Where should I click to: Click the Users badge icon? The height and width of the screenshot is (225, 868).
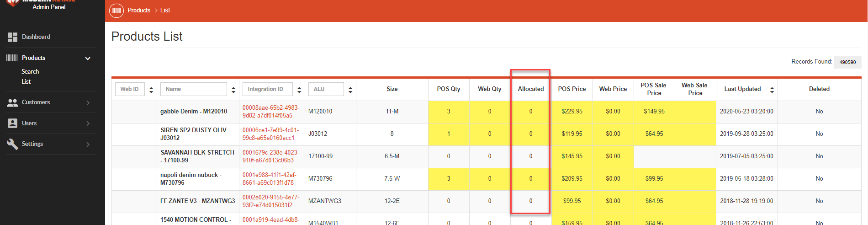coord(12,123)
